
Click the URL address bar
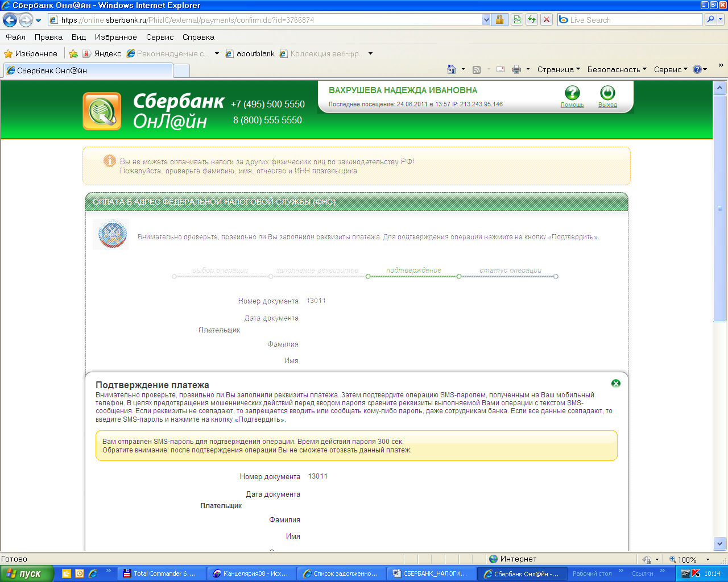click(264, 20)
